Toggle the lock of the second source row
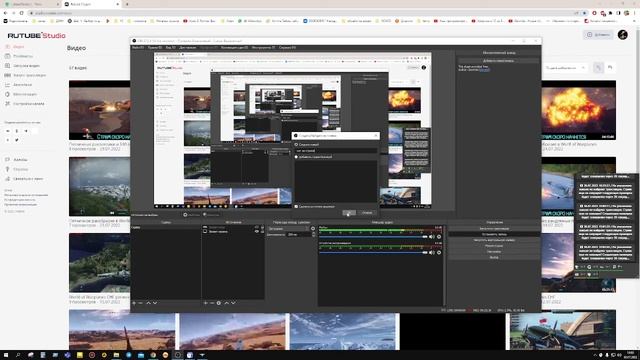Screen dimensions: 640x360 pos(262,231)
